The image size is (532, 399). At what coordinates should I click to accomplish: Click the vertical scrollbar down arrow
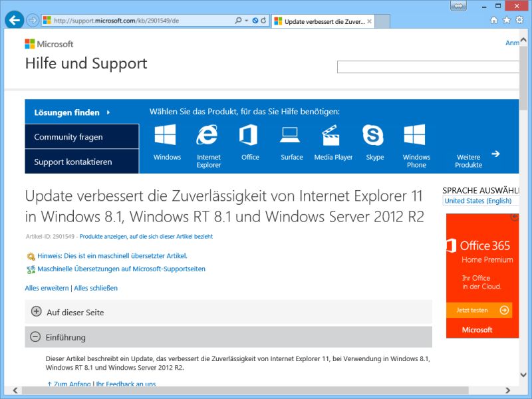tap(523, 375)
